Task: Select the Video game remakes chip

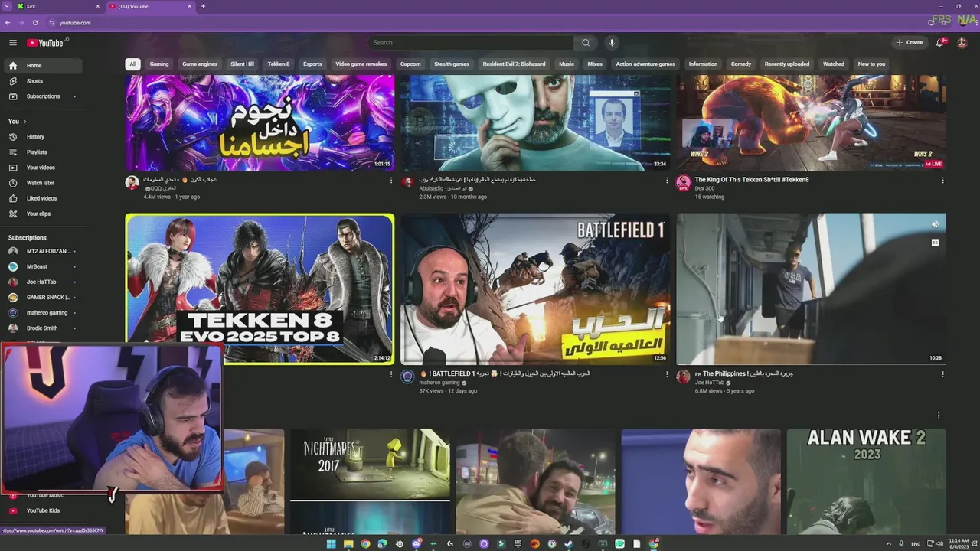Action: point(361,64)
